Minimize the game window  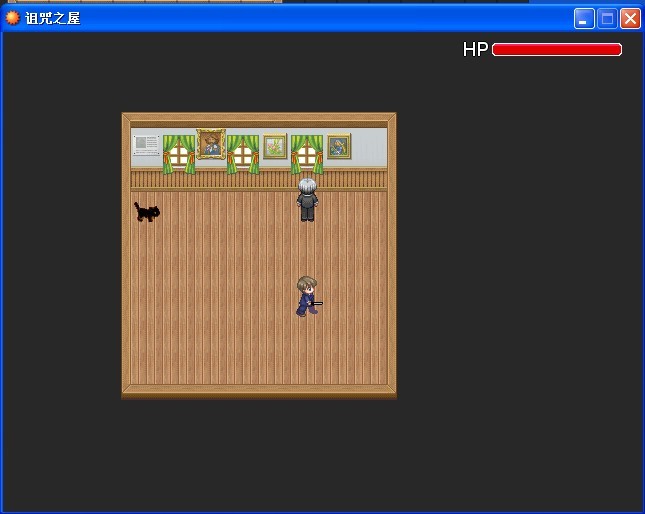(x=584, y=19)
